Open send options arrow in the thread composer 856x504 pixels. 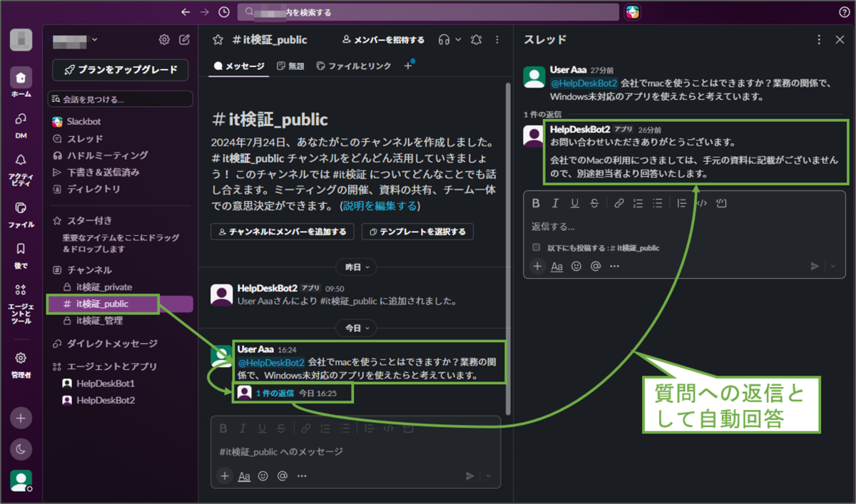click(834, 266)
